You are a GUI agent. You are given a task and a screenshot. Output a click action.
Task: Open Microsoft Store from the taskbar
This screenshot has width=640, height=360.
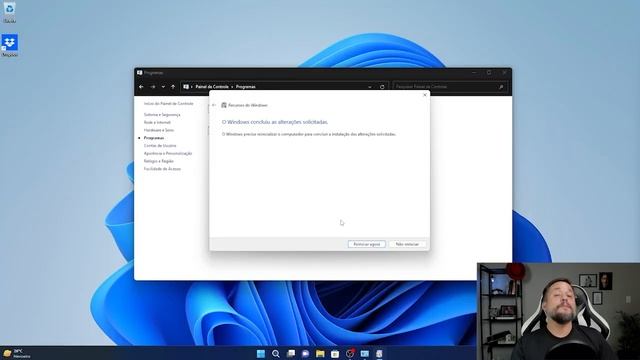pyautogui.click(x=335, y=353)
